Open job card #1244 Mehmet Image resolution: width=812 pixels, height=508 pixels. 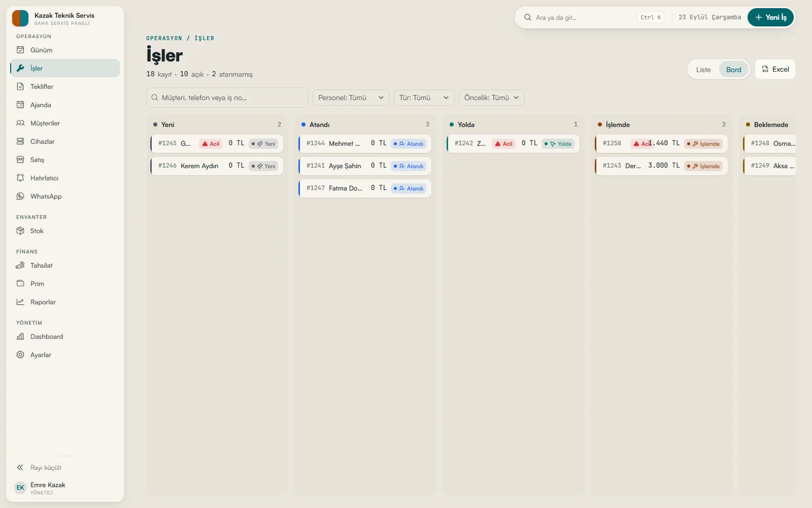(x=365, y=143)
